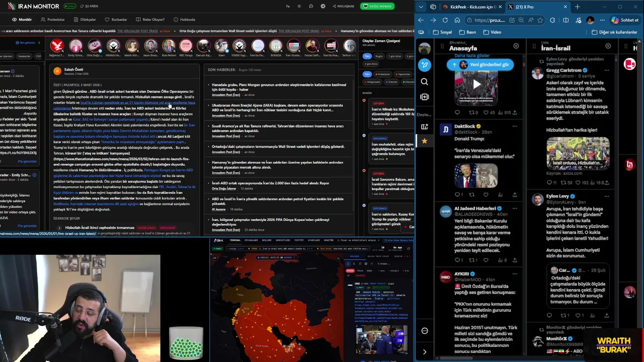Open the Neler Oluyor? tab
Screen dimensions: 644x362
tap(150, 20)
